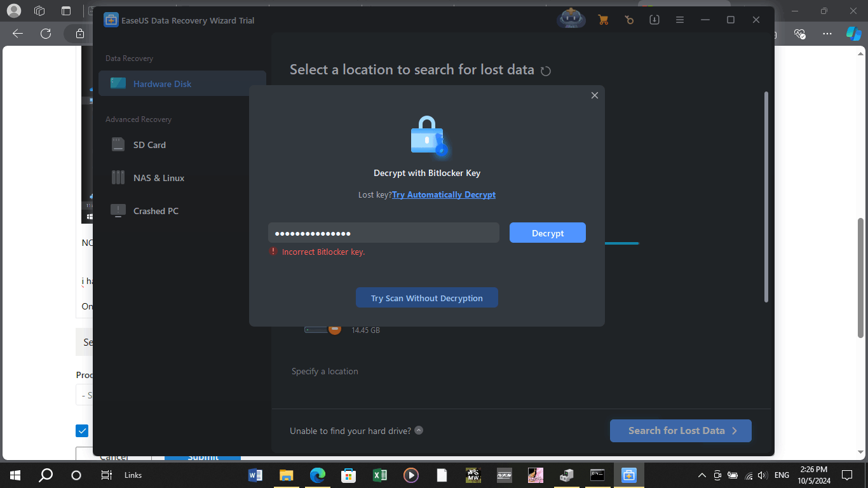Image resolution: width=868 pixels, height=488 pixels.
Task: Open the Windows Start menu
Action: click(15, 475)
